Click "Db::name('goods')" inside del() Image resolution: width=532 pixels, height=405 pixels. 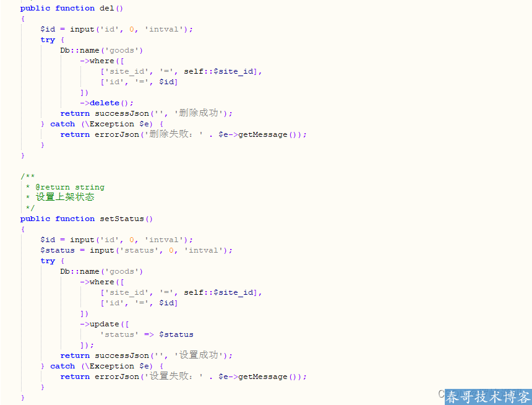(x=101, y=50)
